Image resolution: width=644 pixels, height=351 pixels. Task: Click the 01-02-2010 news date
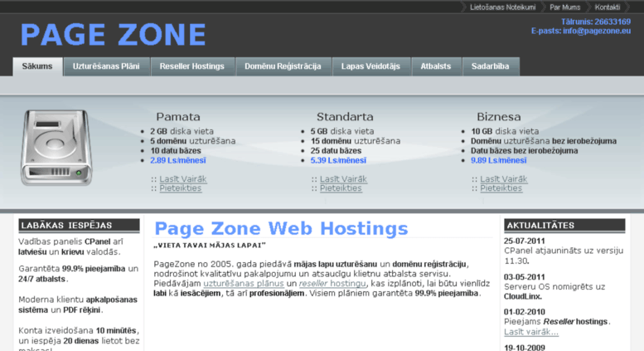point(524,311)
